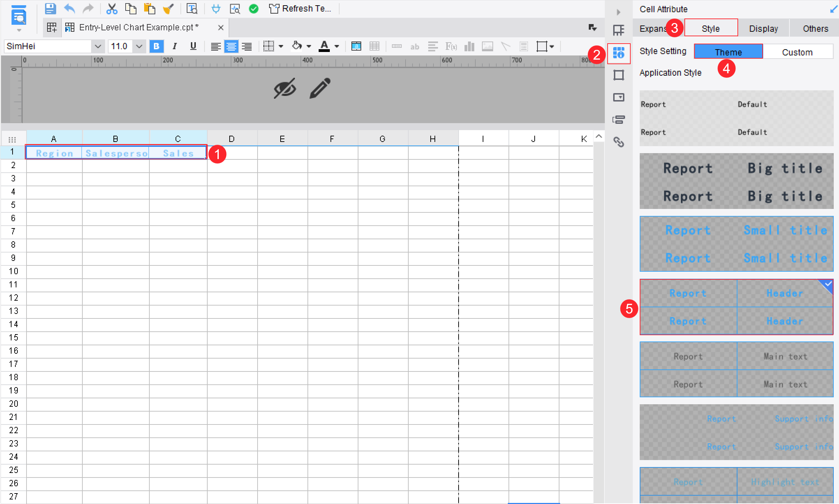
Task: Click the pencil edit icon in header area
Action: point(320,88)
